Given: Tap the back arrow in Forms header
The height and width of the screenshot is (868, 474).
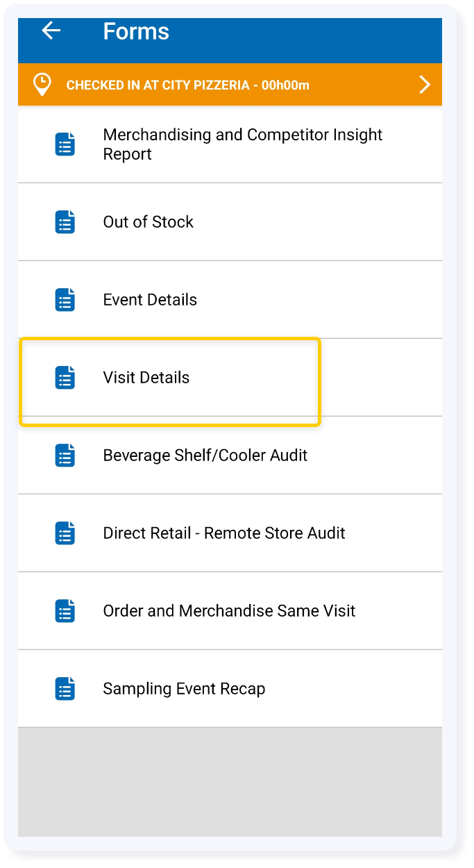Looking at the screenshot, I should click(x=51, y=31).
